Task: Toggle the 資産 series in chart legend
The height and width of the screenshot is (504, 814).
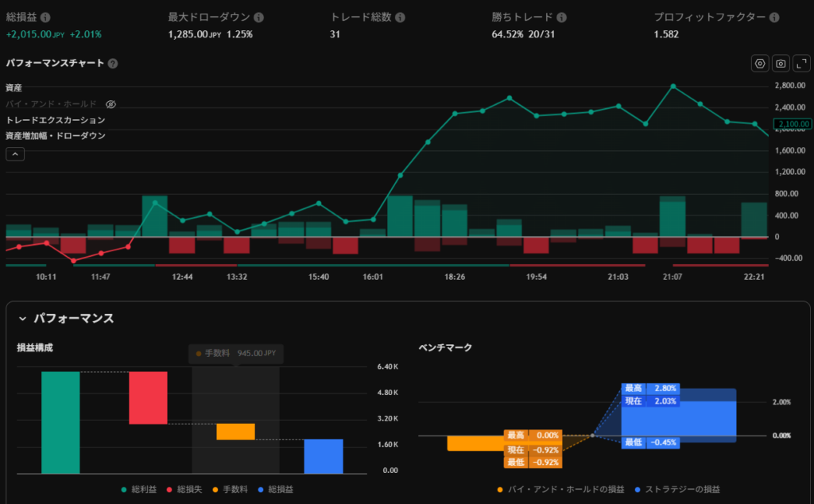Action: click(x=14, y=87)
